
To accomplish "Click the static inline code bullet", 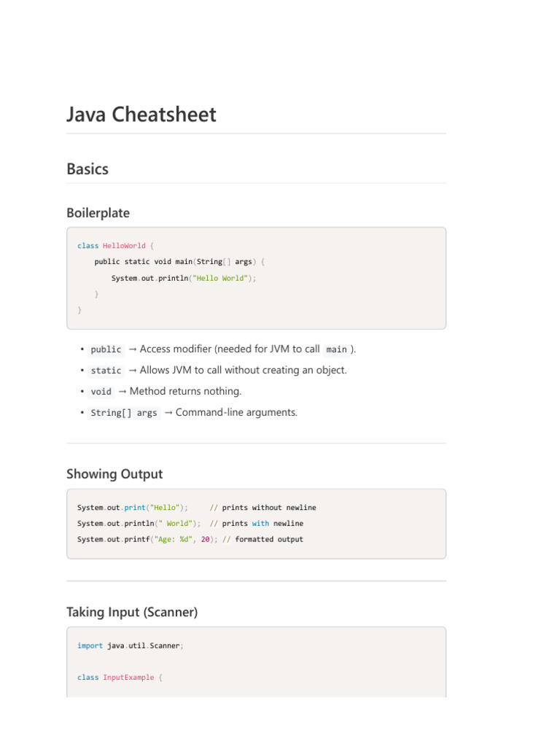I will 106,371.
